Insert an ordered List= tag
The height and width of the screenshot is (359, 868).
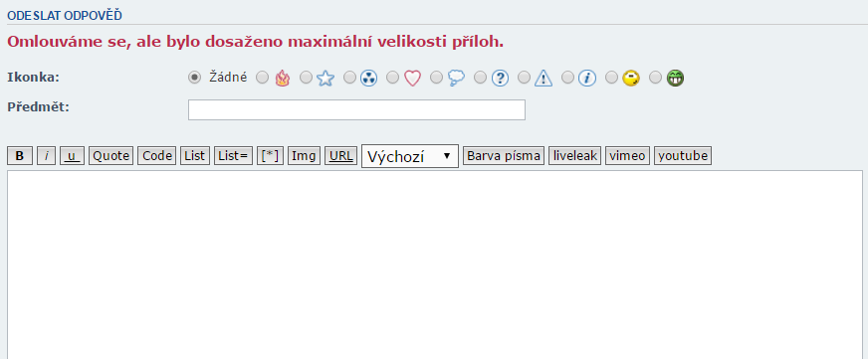click(x=233, y=156)
